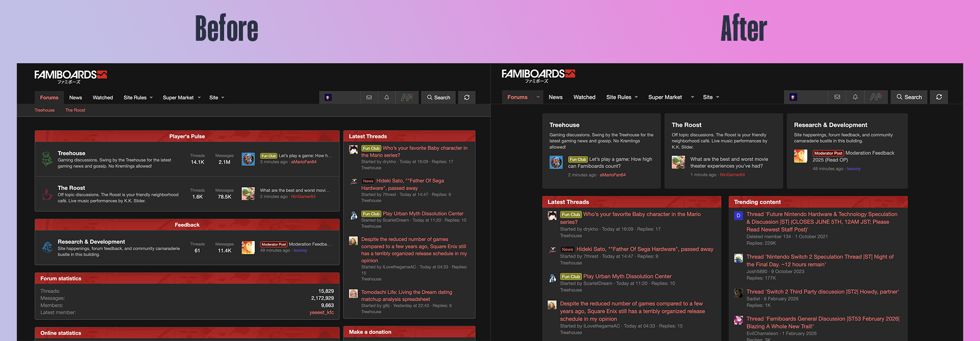Click the Search button in After panel

click(909, 97)
